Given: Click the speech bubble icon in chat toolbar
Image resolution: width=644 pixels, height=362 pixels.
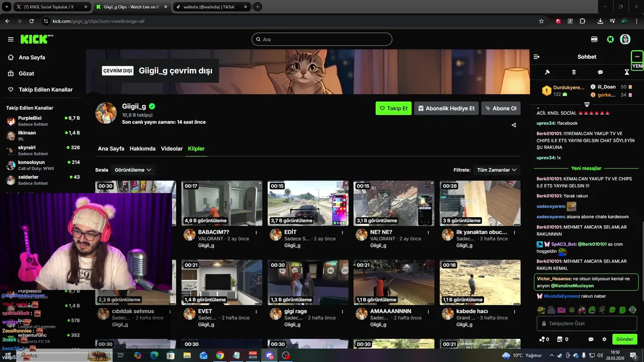Looking at the screenshot, I should click(x=600, y=72).
